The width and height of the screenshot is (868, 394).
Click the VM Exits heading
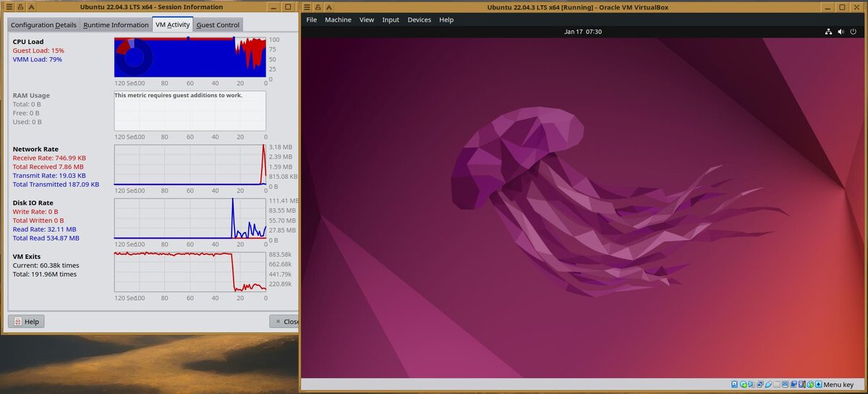tap(26, 256)
